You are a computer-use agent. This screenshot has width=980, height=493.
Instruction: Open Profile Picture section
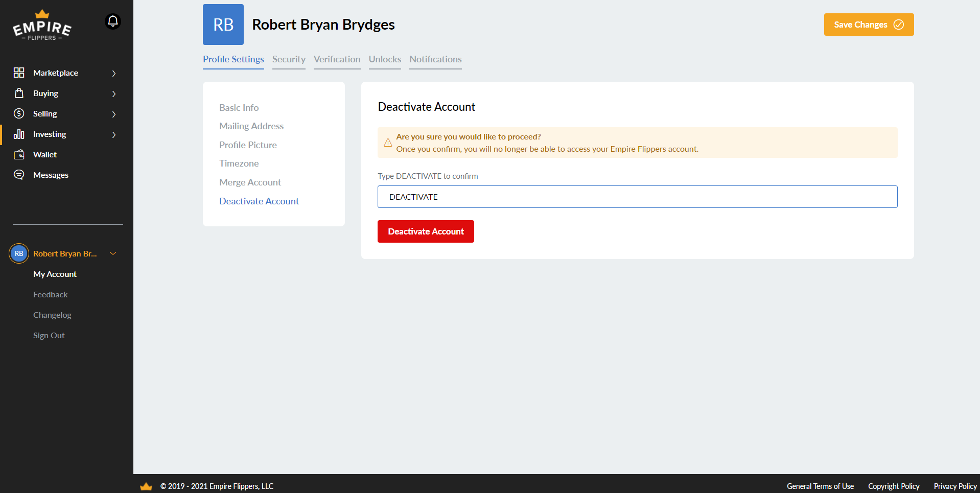click(248, 145)
